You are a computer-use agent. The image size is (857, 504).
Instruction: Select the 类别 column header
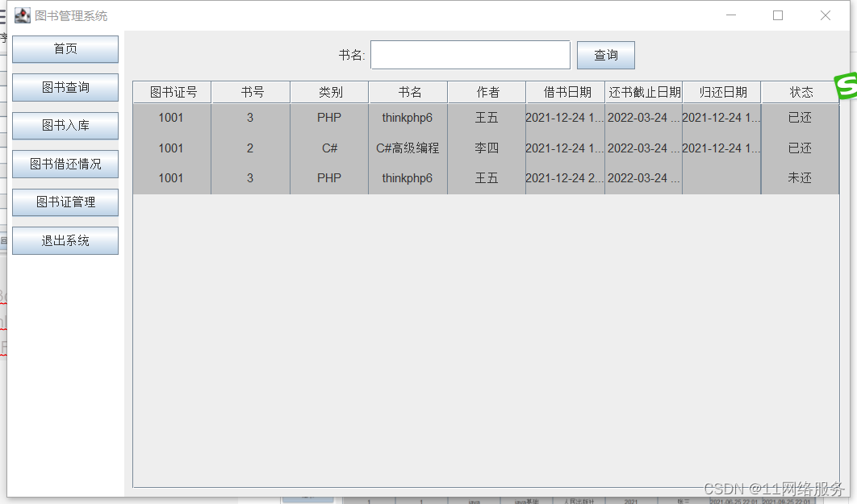[329, 92]
